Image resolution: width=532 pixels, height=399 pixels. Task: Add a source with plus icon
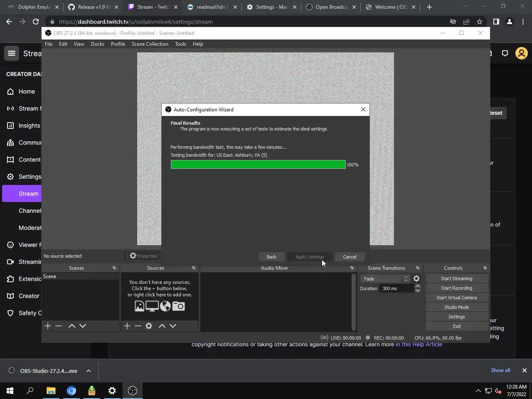(127, 326)
